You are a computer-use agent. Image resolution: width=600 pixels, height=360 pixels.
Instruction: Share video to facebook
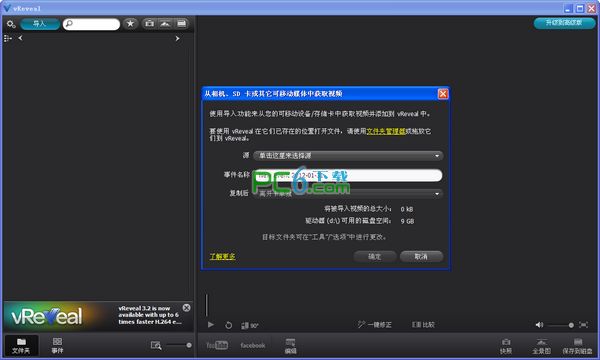253,345
